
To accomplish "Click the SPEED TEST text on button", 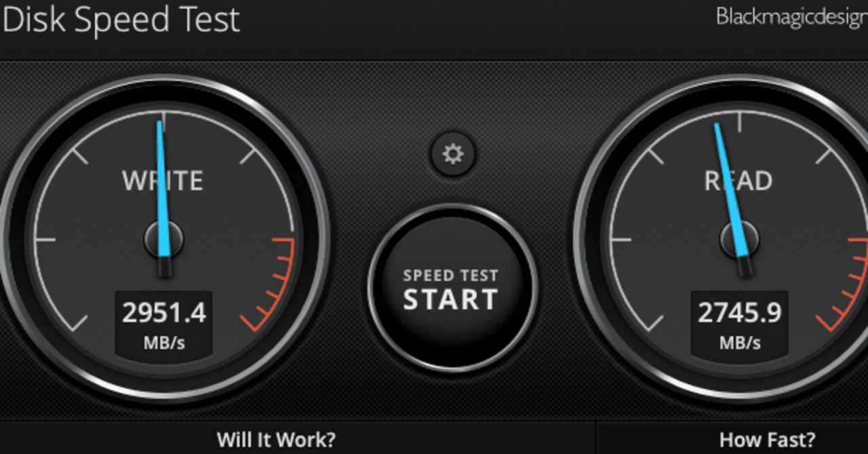I will 451,276.
